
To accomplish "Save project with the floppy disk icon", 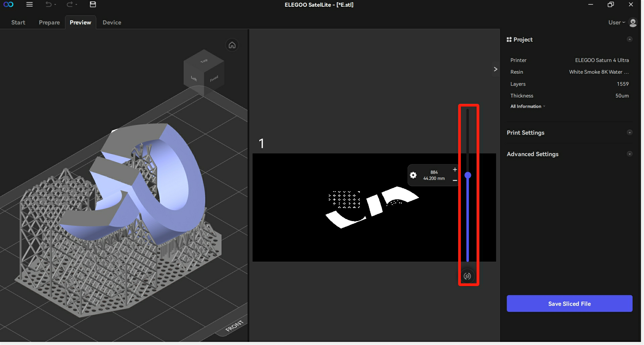I will click(93, 4).
